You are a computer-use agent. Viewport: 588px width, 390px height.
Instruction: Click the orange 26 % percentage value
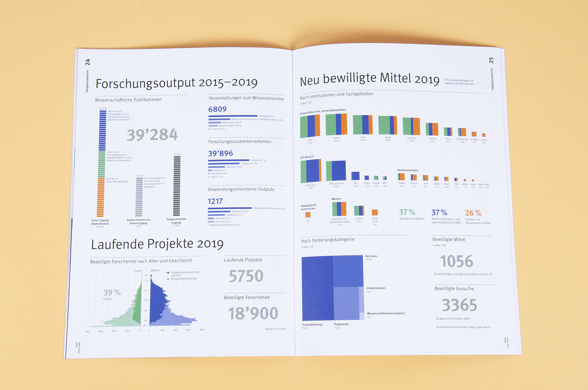(x=473, y=213)
